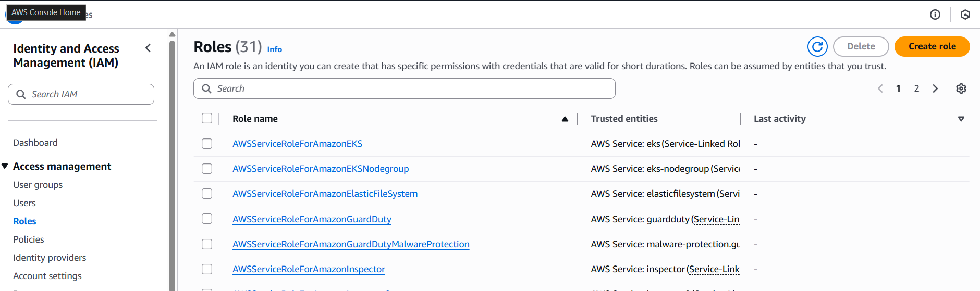Click the Delete button

pyautogui.click(x=861, y=46)
